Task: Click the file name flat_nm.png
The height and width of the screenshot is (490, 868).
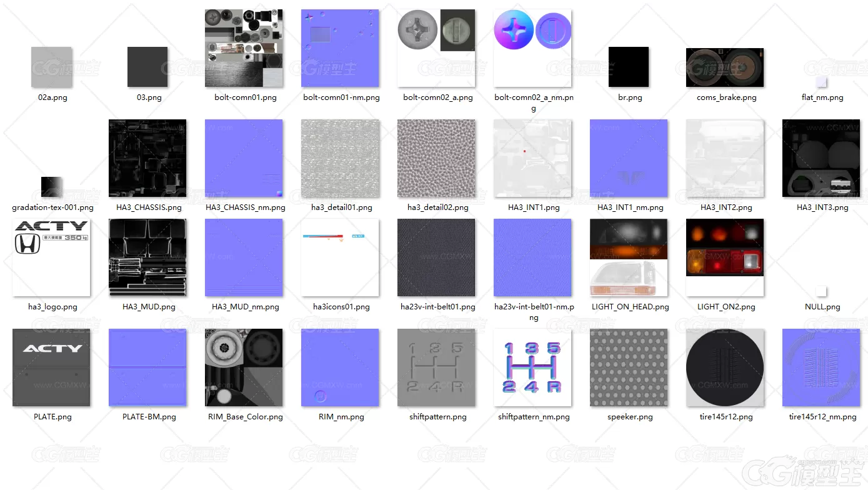Action: [822, 97]
